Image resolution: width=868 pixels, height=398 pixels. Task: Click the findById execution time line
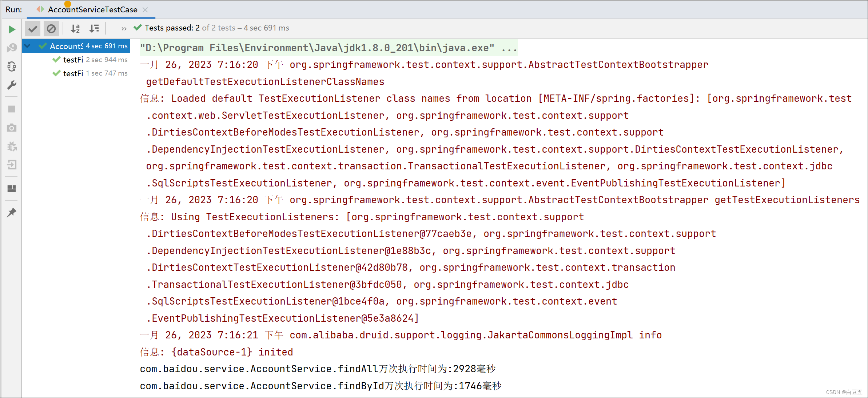click(320, 386)
